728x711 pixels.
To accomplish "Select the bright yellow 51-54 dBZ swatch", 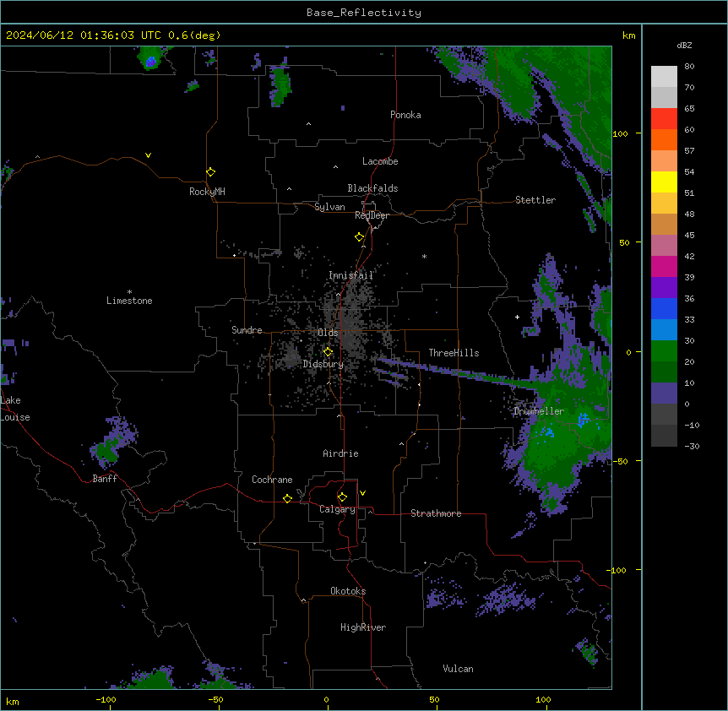I will click(664, 182).
